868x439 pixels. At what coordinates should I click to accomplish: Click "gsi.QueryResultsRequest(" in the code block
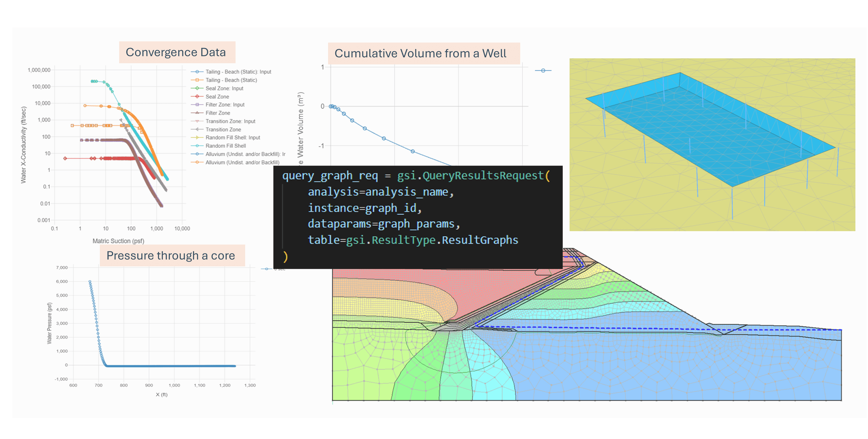(473, 176)
